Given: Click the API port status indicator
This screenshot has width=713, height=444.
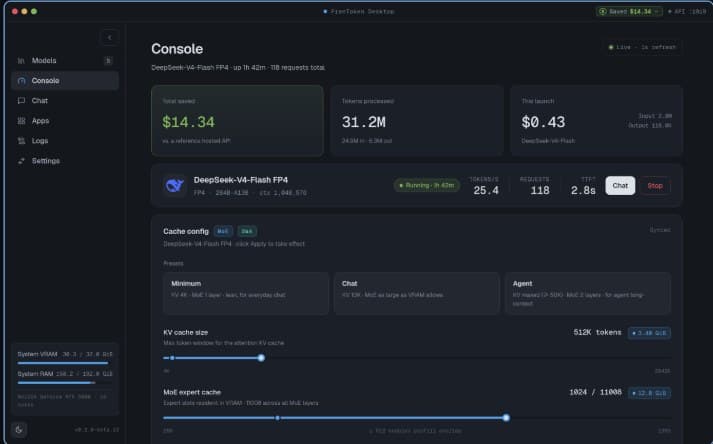Looking at the screenshot, I should [687, 11].
